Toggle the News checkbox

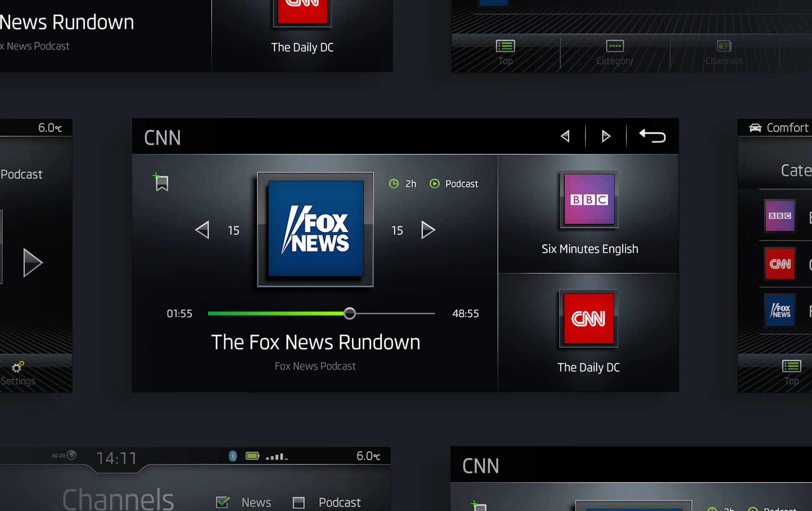222,502
